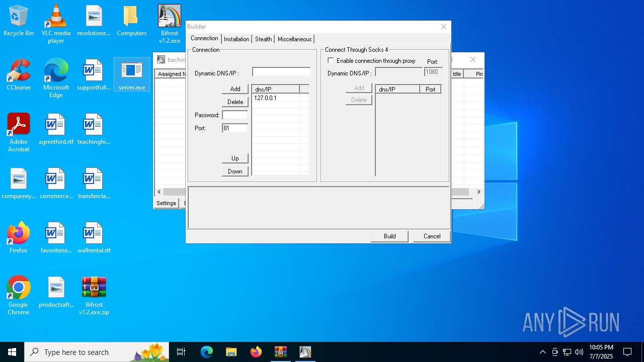
Task: Select the resolutionr... image file icon
Action: [x=94, y=21]
